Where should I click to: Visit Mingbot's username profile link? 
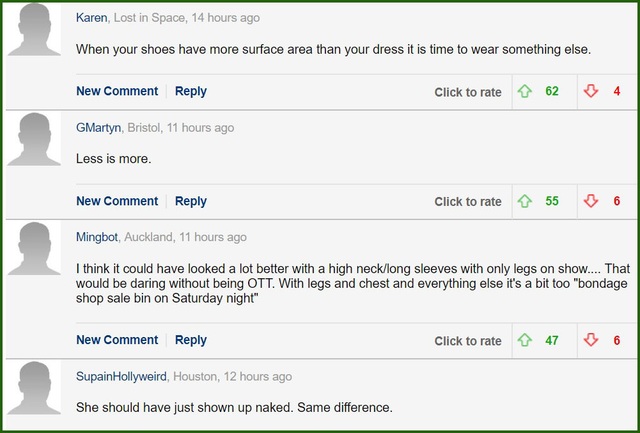[x=98, y=237]
